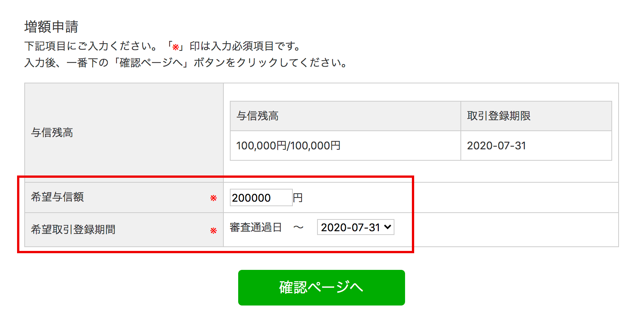The width and height of the screenshot is (644, 329).
Task: Click the green 確認ページへ button
Action: click(321, 287)
